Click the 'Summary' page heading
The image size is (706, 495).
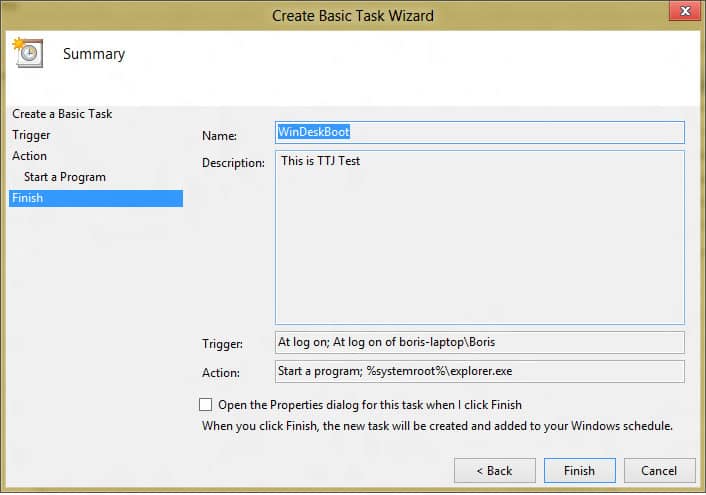tap(94, 54)
